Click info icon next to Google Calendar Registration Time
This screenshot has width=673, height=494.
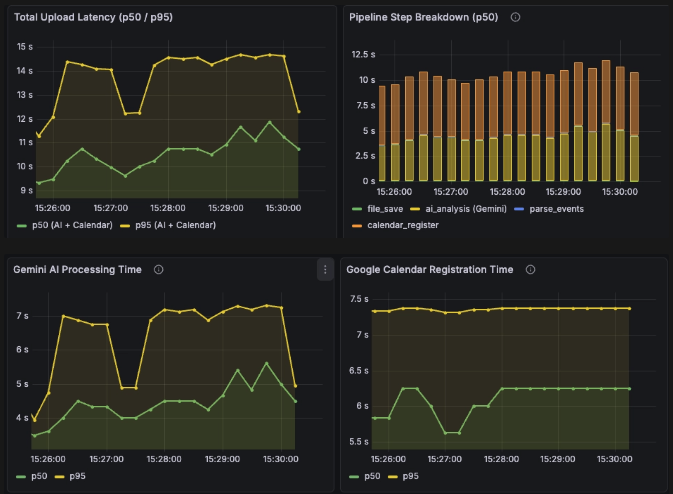point(530,269)
